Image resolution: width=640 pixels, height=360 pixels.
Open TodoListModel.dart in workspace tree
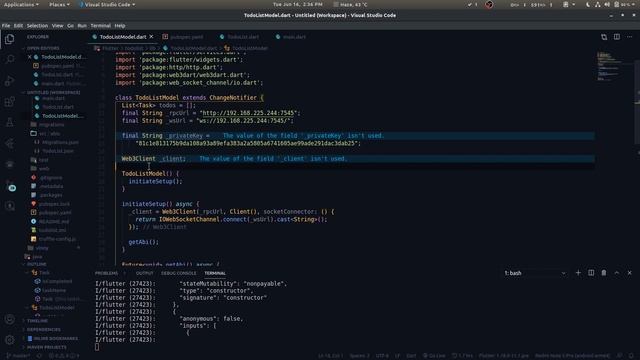[62, 116]
